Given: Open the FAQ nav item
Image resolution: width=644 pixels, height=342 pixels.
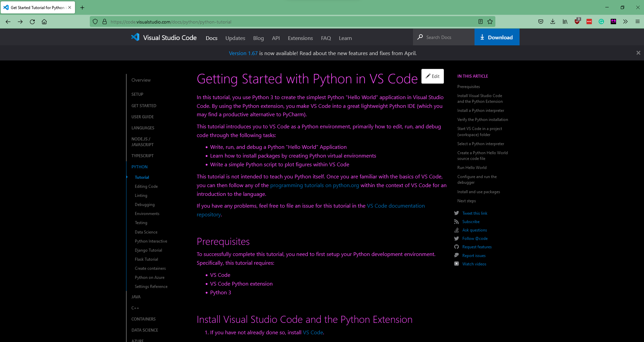Looking at the screenshot, I should pyautogui.click(x=326, y=38).
